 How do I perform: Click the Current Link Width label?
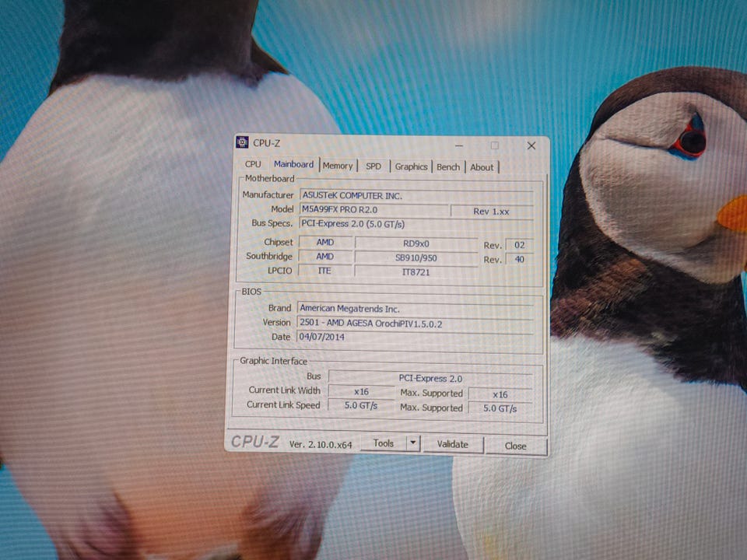(285, 390)
